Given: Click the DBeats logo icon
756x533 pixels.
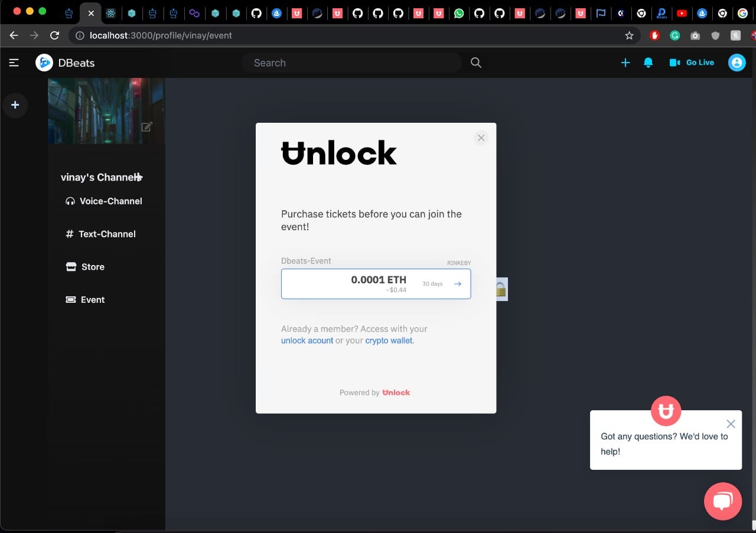Looking at the screenshot, I should click(x=44, y=63).
